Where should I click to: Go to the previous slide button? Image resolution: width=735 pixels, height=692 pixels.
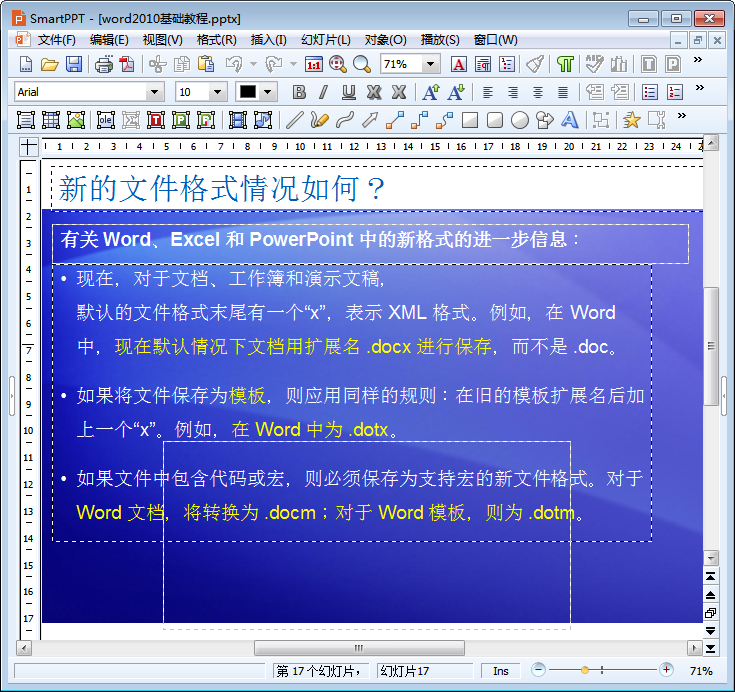click(711, 595)
